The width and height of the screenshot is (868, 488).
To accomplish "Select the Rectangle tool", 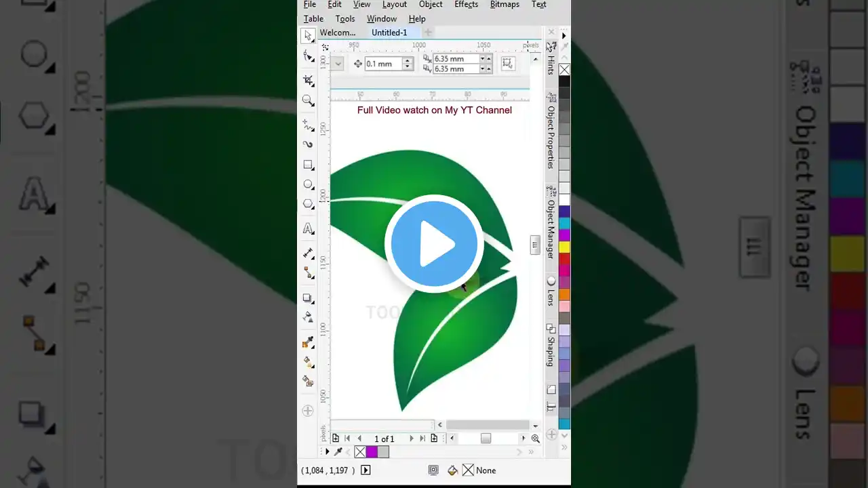I will 308,165.
